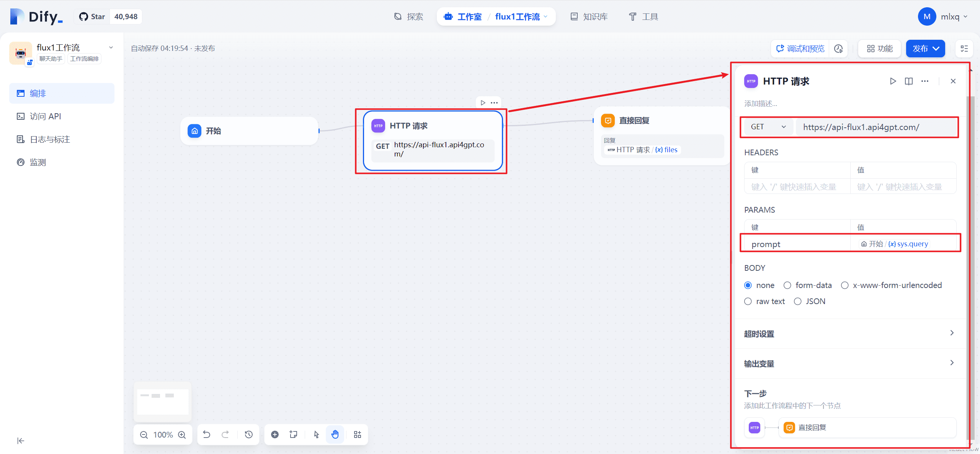Add a new node with plus icon
This screenshot has width=980, height=454.
pos(275,434)
